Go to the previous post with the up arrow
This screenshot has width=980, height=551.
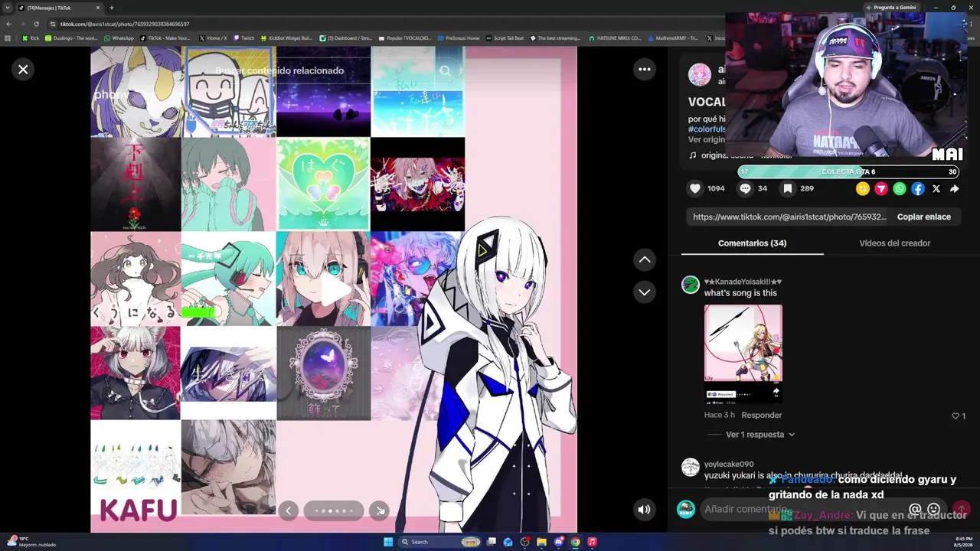pos(645,259)
